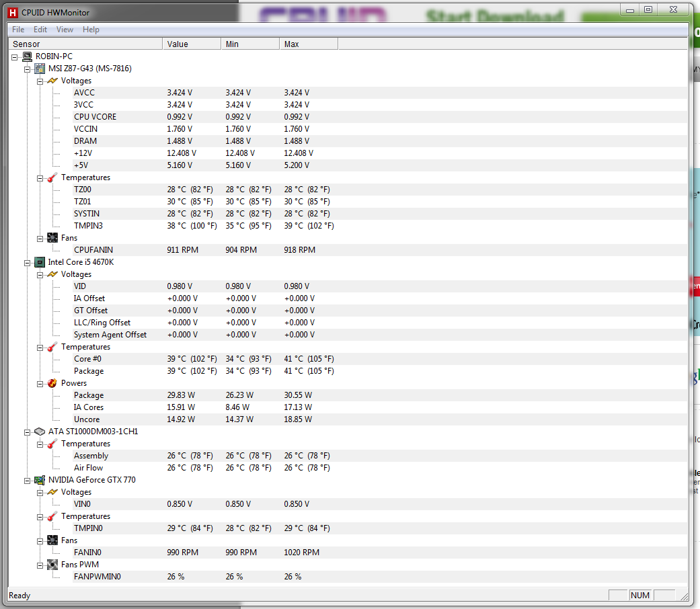Open the Help menu
700x609 pixels.
[x=91, y=30]
